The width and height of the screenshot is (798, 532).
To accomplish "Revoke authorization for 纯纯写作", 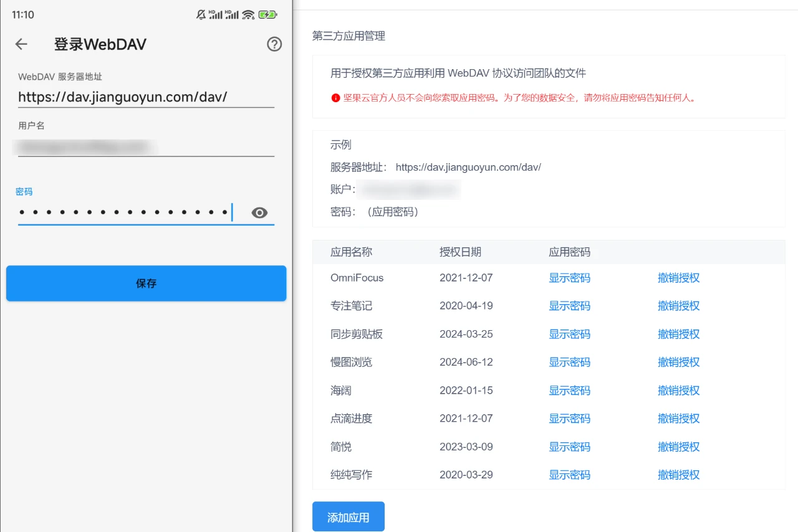I will (x=678, y=475).
